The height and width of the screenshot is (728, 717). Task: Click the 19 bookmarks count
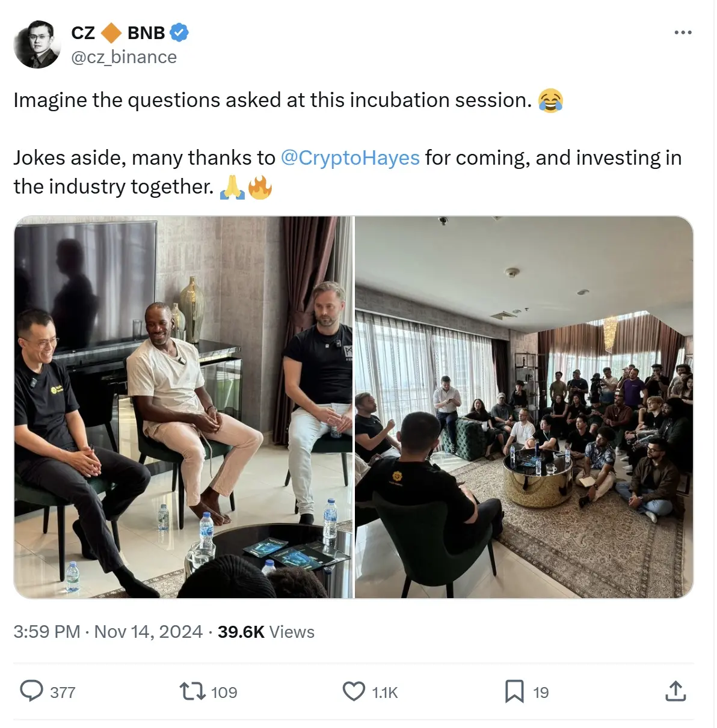coord(541,693)
